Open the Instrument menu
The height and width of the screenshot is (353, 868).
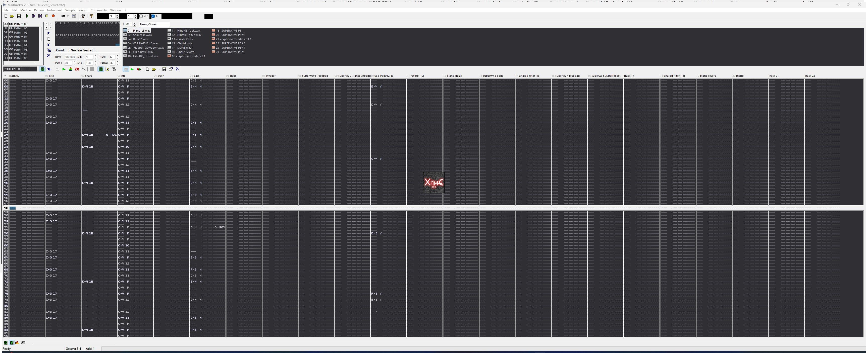[54, 11]
